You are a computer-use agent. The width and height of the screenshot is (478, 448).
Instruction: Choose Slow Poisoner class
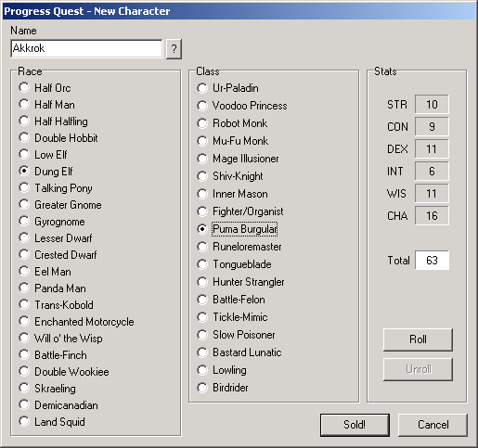(236, 335)
